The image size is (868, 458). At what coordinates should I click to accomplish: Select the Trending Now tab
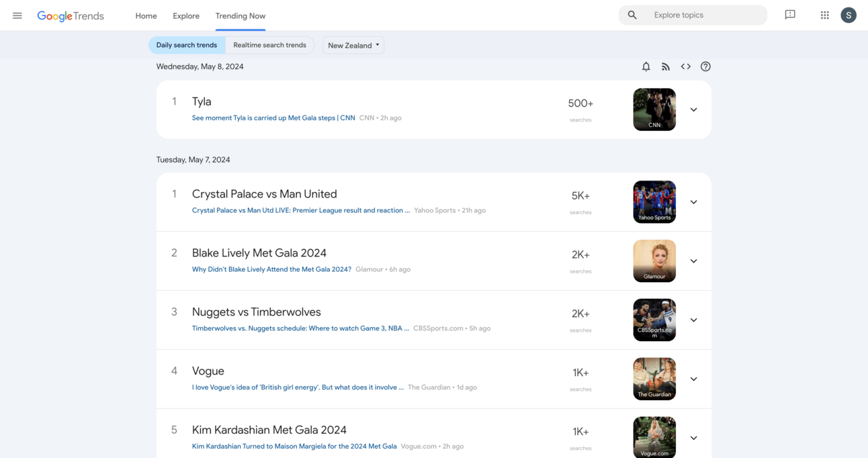pyautogui.click(x=241, y=15)
